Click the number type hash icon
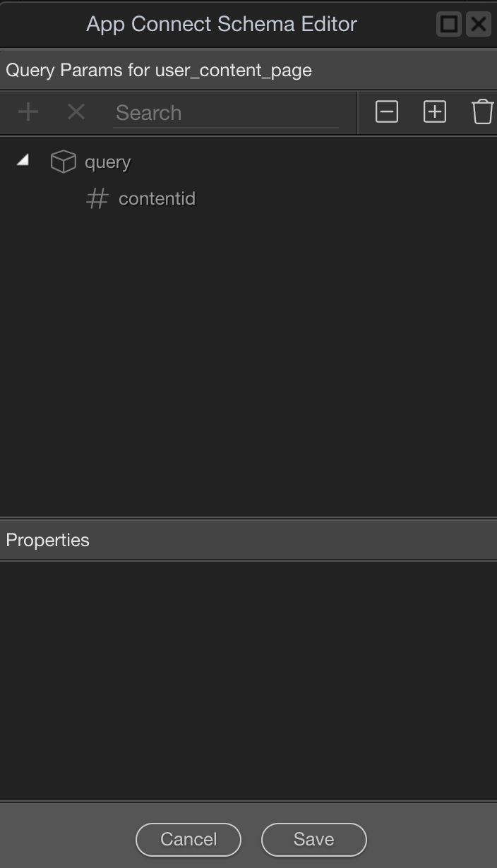Screen dimensions: 497x868 [x=97, y=199]
